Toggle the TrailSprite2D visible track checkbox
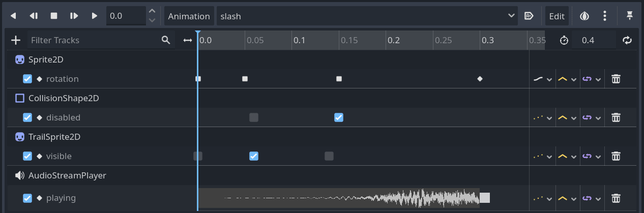 pyautogui.click(x=27, y=156)
